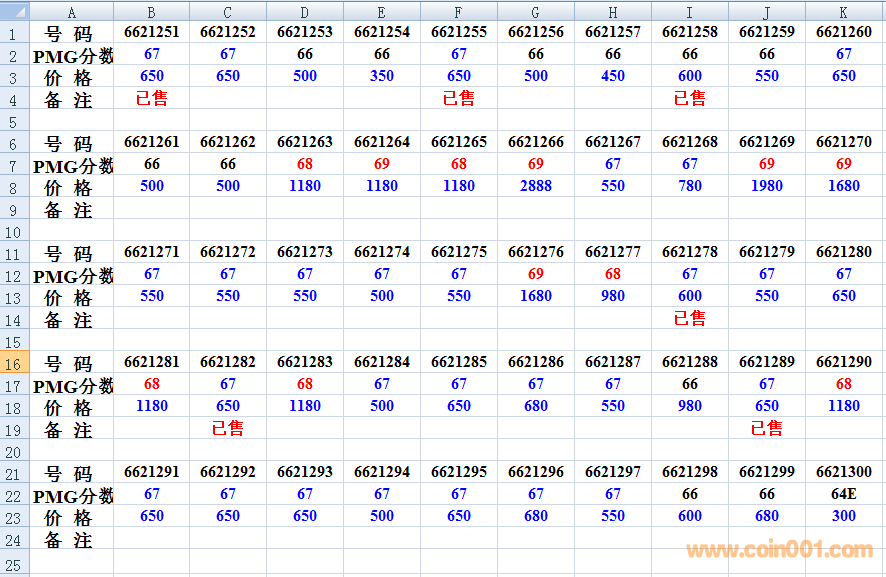Select the cell with serial 6621251

pos(152,32)
